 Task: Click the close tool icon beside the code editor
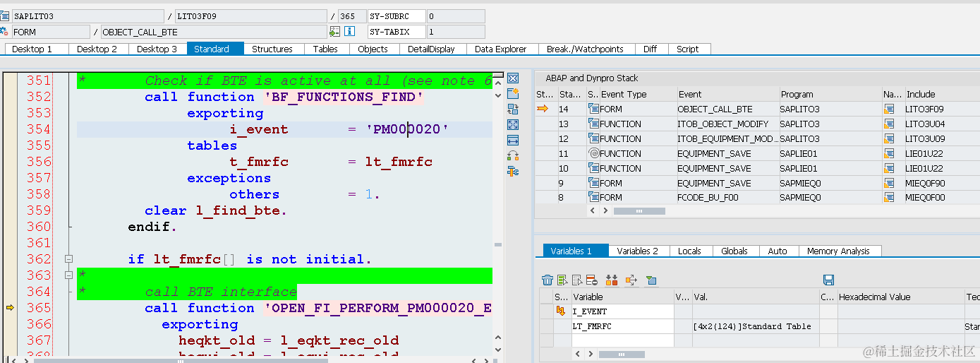(x=513, y=78)
